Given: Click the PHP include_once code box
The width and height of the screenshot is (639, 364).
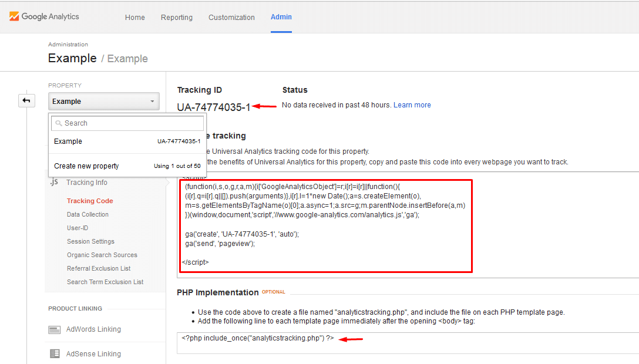Looking at the screenshot, I should [x=408, y=343].
